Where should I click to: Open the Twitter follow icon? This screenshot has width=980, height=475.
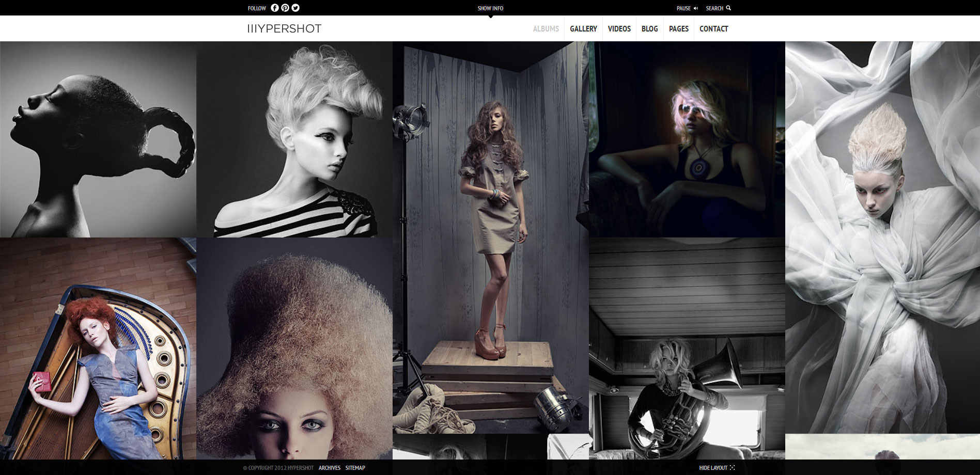pyautogui.click(x=295, y=8)
